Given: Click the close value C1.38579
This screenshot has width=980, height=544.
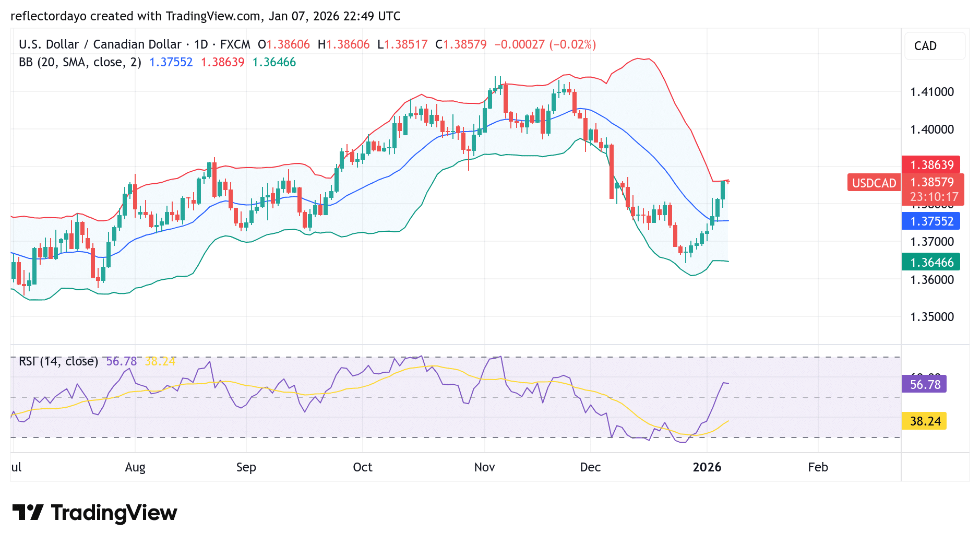Looking at the screenshot, I should pos(461,44).
